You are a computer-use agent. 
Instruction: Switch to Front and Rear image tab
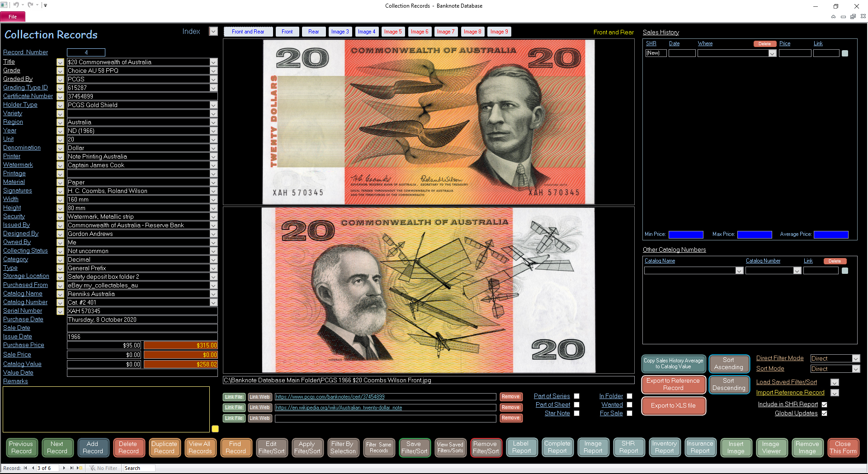[x=248, y=32]
